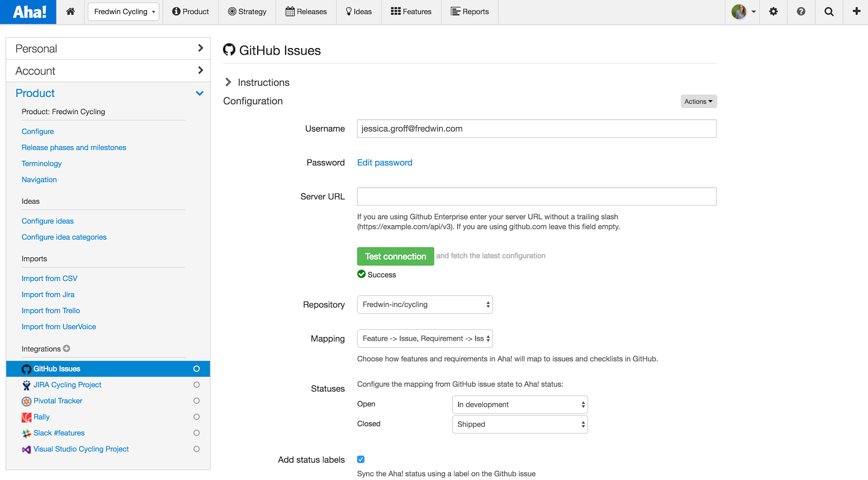Click the plus icon in top bar
Viewport: 868px width, 480px height.
856,12
